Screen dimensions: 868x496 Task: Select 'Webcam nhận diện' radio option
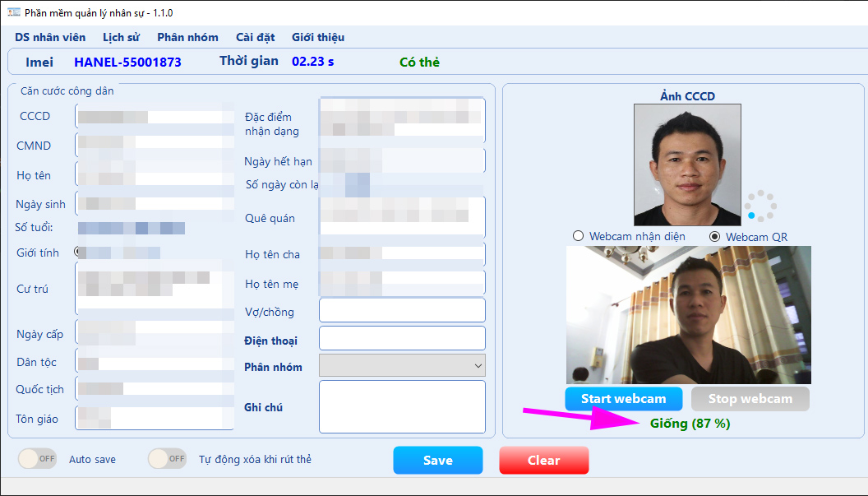pos(579,237)
